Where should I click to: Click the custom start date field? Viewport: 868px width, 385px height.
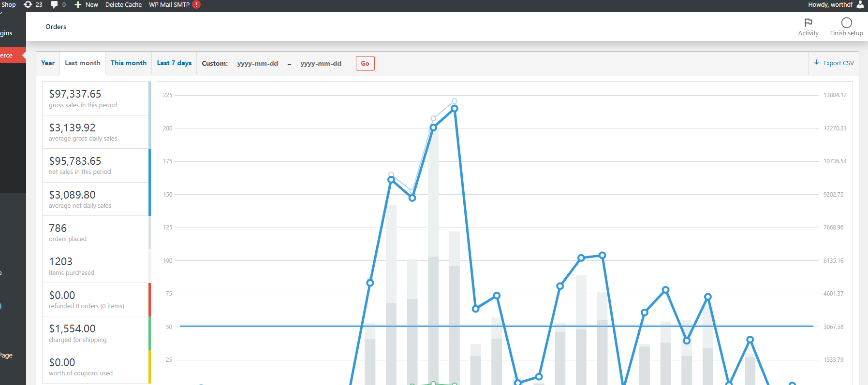click(x=258, y=63)
